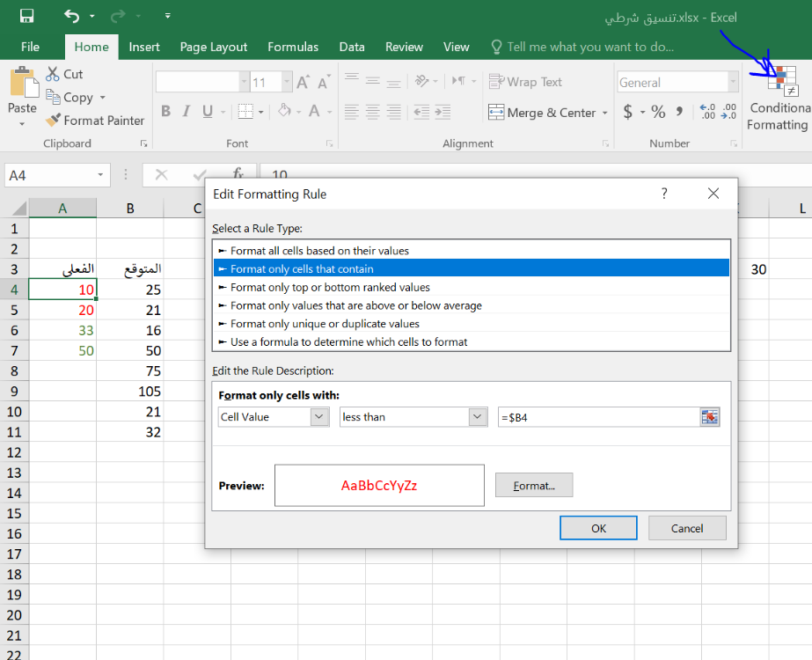Toggle Italic formatting
Viewport: 812px width, 660px height.
pyautogui.click(x=187, y=112)
